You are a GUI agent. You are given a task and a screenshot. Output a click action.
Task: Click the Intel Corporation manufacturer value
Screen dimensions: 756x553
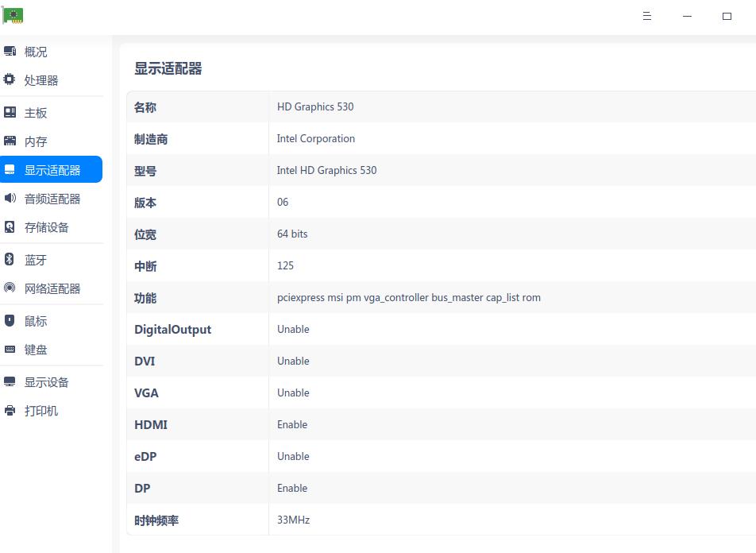pyautogui.click(x=315, y=138)
